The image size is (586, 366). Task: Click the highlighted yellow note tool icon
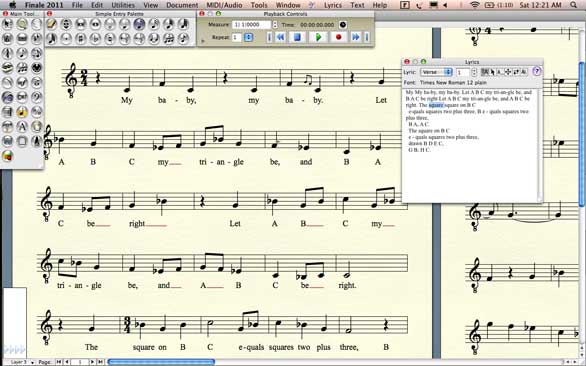point(22,112)
